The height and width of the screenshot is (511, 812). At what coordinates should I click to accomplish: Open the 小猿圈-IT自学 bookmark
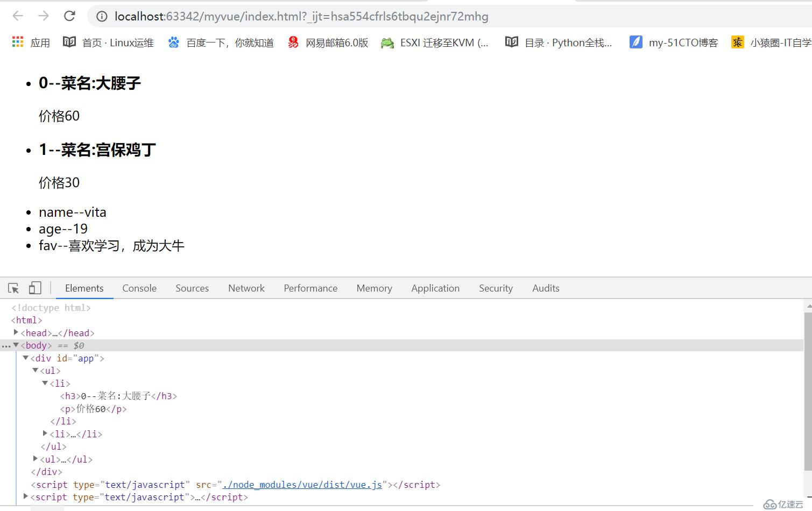[771, 42]
